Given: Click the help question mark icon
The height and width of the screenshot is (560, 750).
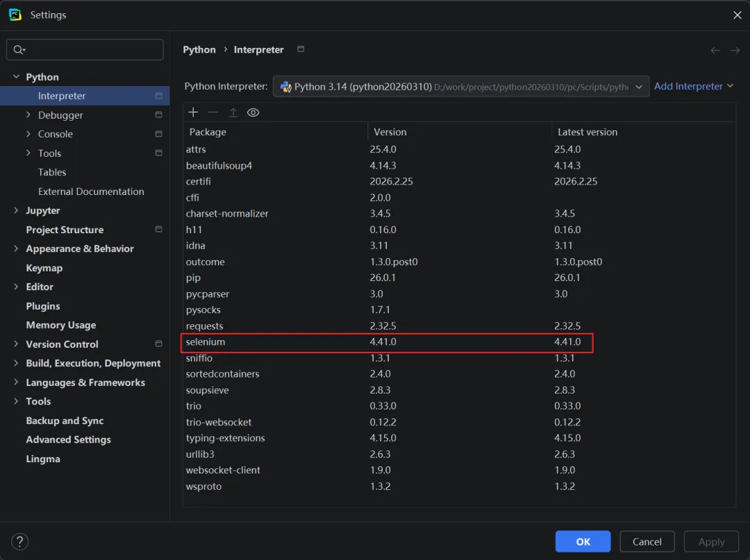Looking at the screenshot, I should (19, 541).
